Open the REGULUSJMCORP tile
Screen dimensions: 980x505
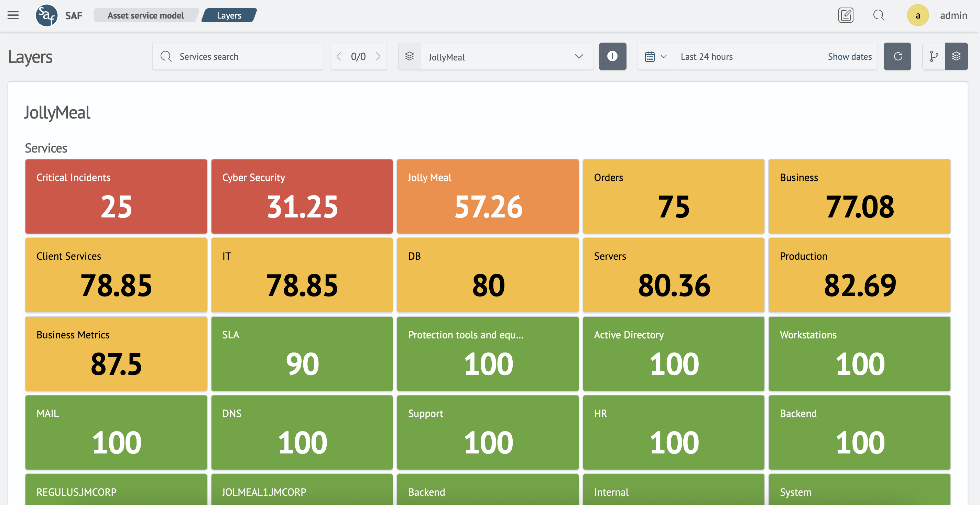click(x=116, y=490)
